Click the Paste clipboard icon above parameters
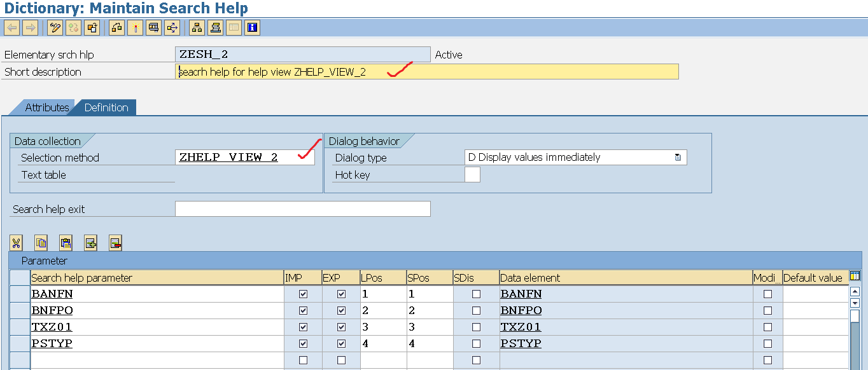 [x=66, y=242]
